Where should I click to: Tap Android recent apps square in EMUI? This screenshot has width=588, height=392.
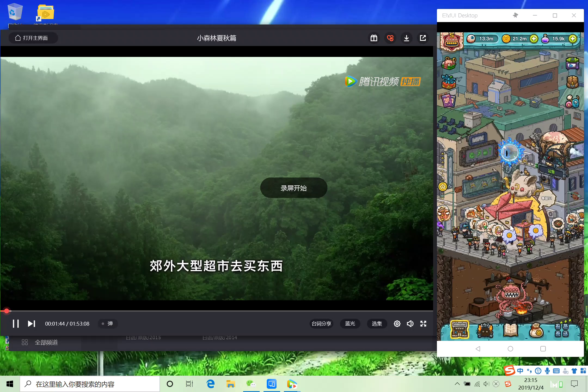(543, 349)
